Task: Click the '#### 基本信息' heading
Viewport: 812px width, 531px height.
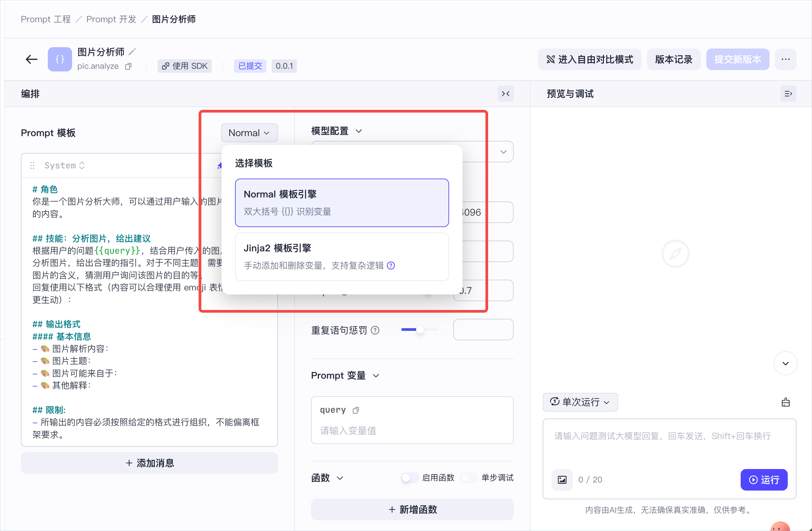Action: click(62, 337)
